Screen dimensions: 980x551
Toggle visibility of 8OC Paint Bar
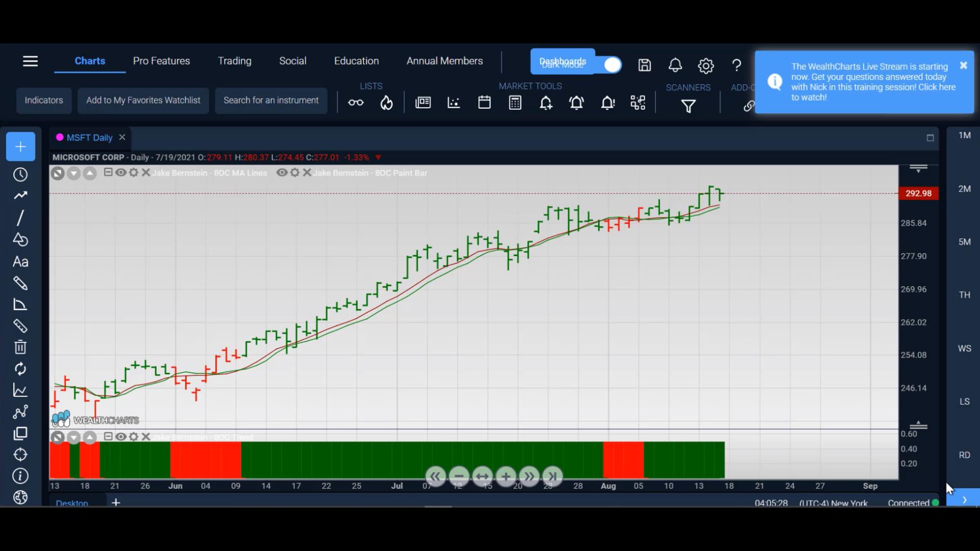point(282,172)
